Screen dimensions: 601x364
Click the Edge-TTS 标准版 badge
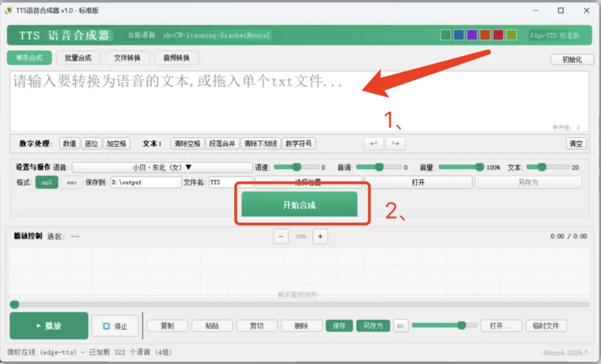[555, 35]
